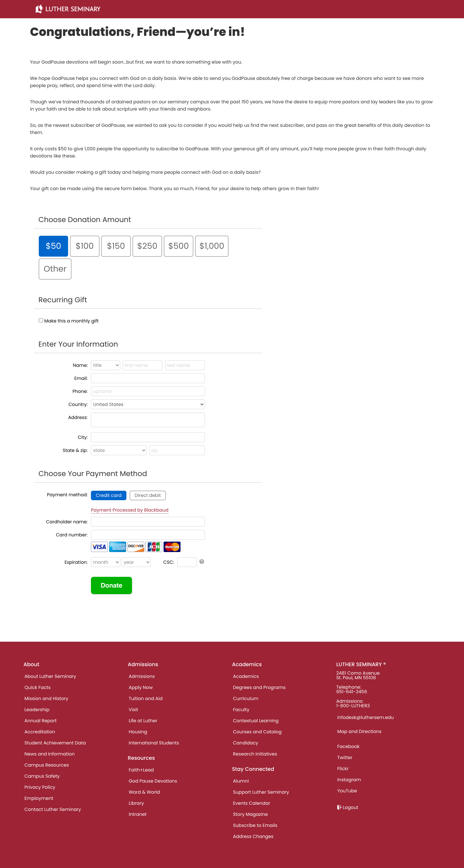Switch to Direct debit payment method

point(147,495)
